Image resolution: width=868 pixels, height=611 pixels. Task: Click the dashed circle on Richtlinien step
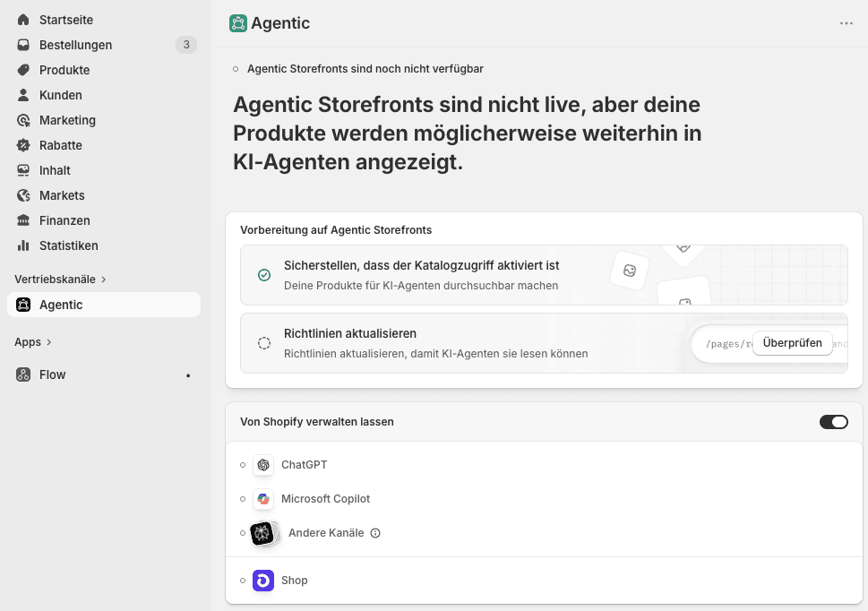coord(264,343)
